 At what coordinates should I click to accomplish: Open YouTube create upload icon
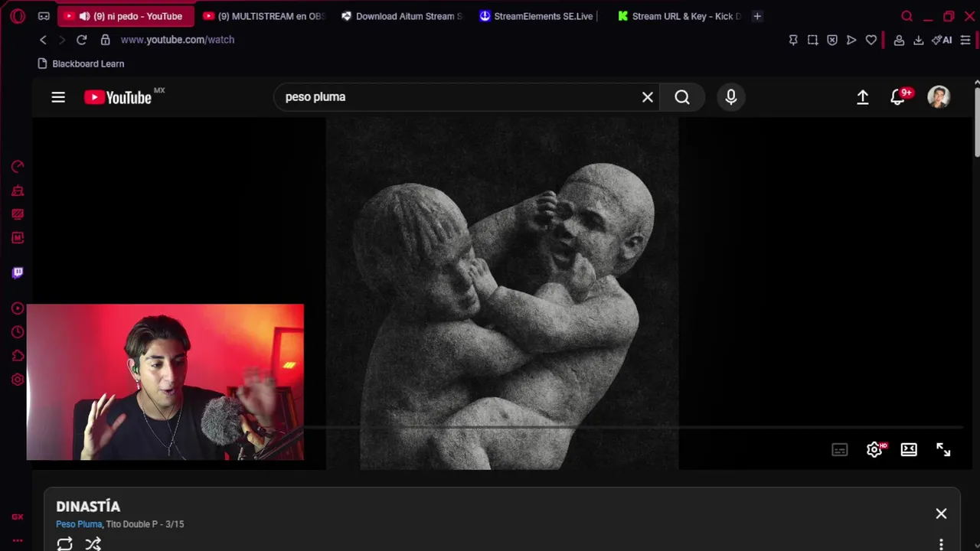pyautogui.click(x=863, y=97)
